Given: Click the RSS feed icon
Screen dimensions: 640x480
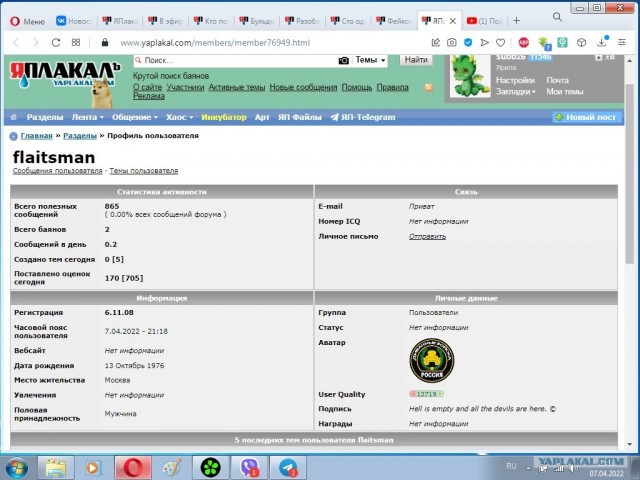Looking at the screenshot, I should [429, 87].
